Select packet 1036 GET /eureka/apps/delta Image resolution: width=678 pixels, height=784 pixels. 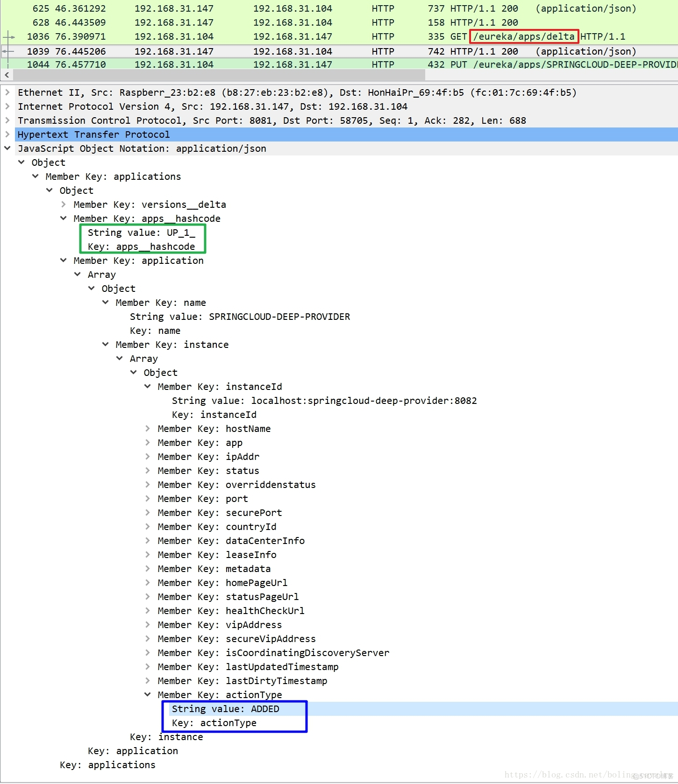tap(327, 36)
